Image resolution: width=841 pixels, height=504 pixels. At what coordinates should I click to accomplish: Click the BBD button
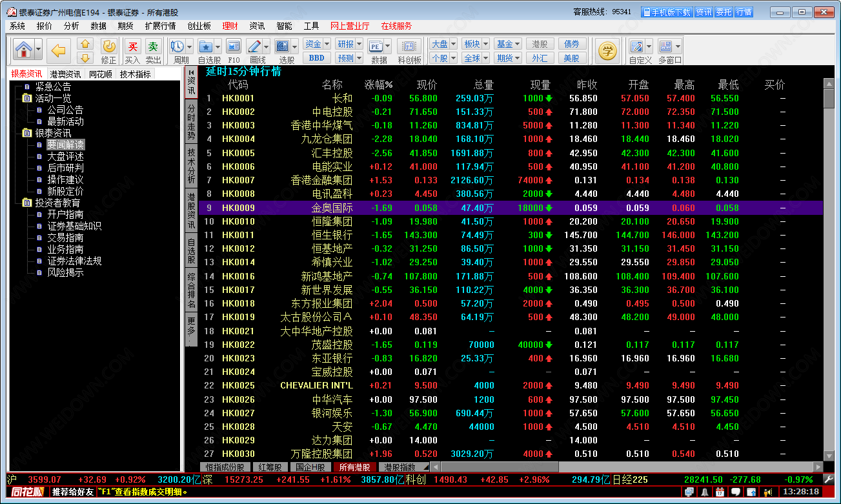point(316,57)
